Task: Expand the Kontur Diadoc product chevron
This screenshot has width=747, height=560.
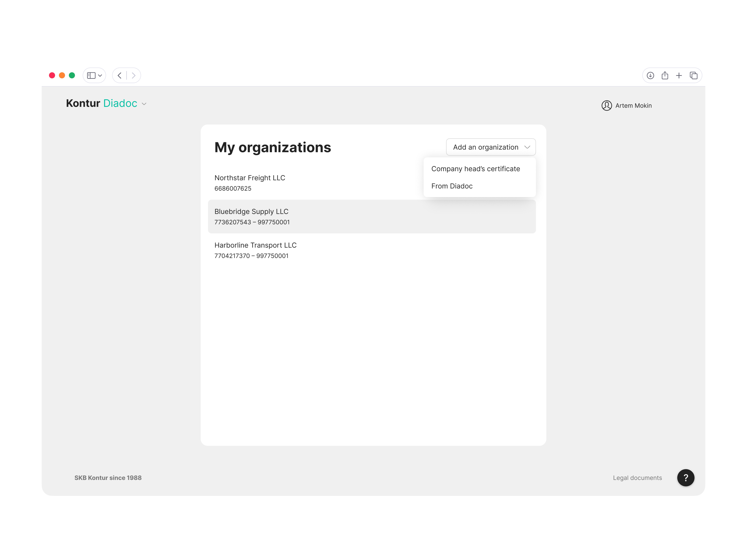Action: pyautogui.click(x=144, y=104)
